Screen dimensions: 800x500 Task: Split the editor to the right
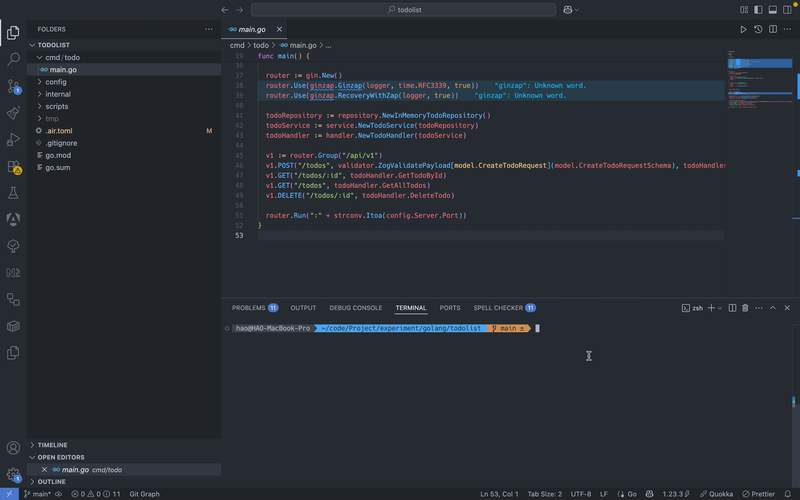pyautogui.click(x=773, y=30)
